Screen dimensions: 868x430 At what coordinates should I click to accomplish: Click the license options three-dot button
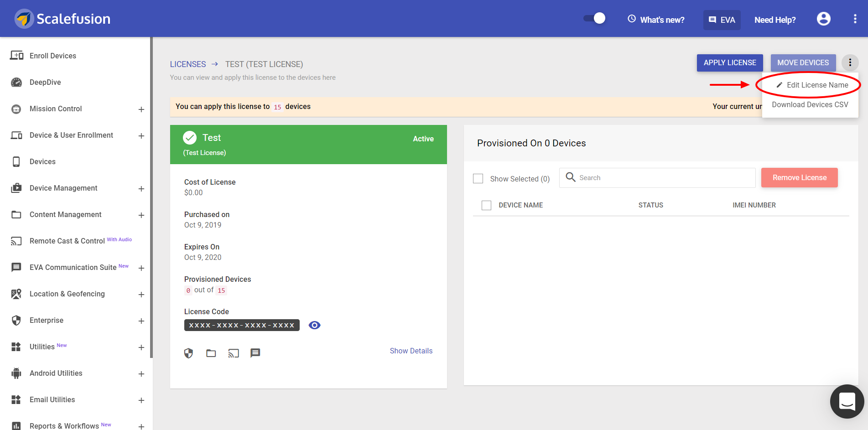(x=850, y=62)
